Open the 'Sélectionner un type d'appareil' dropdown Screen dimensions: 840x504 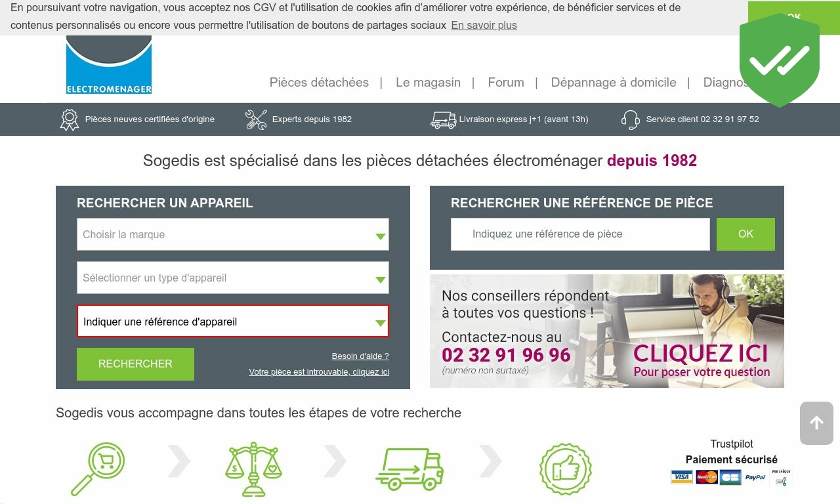point(233,278)
